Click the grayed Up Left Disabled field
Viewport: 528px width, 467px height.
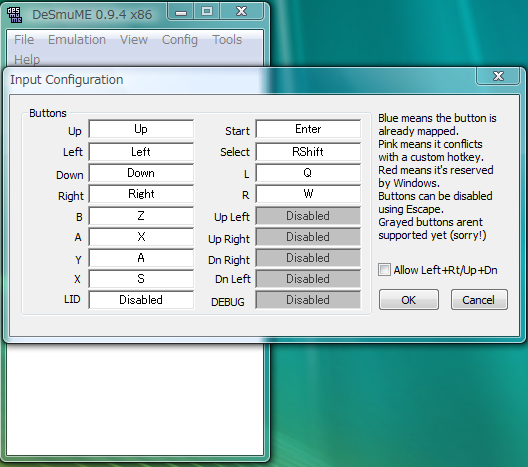tap(308, 216)
